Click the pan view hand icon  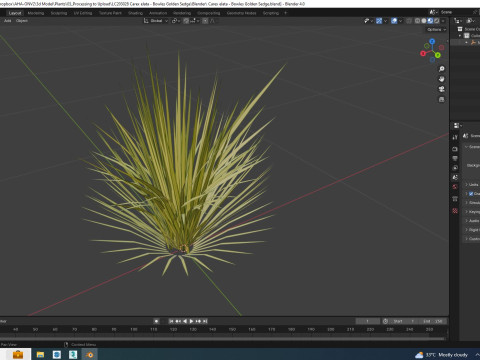click(x=442, y=79)
